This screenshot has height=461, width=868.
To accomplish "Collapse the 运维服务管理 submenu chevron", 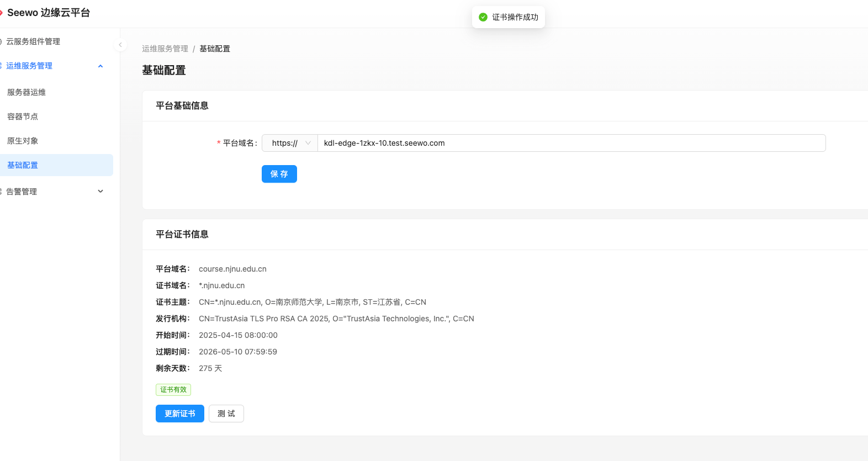I will pyautogui.click(x=100, y=66).
